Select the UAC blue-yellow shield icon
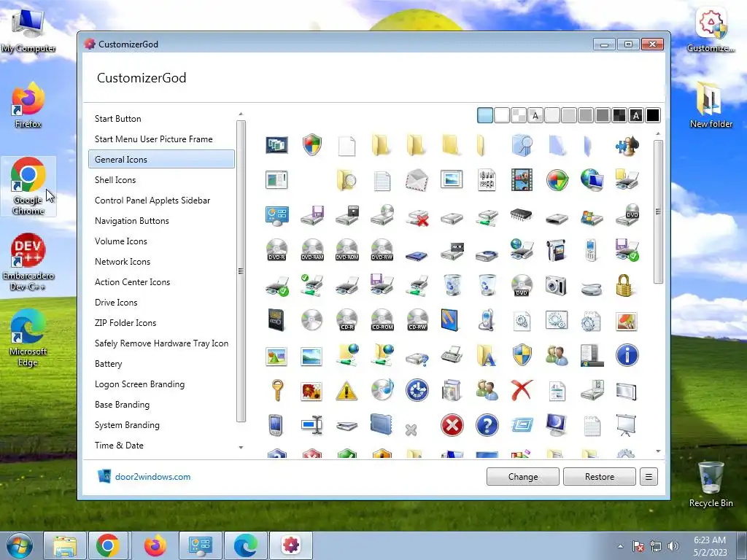The width and height of the screenshot is (747, 560). 522,355
